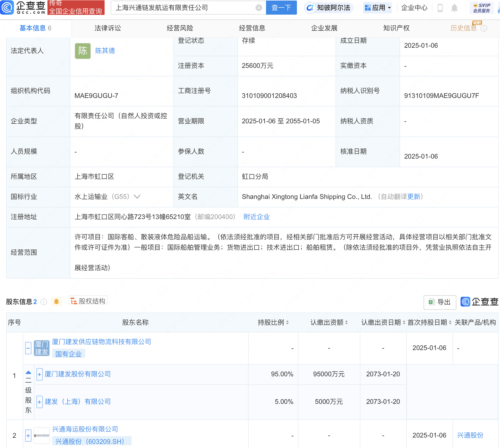Image resolution: width=500 pixels, height=448 pixels.
Task: Open the mobile app phone icon
Action: pyautogui.click(x=440, y=8)
